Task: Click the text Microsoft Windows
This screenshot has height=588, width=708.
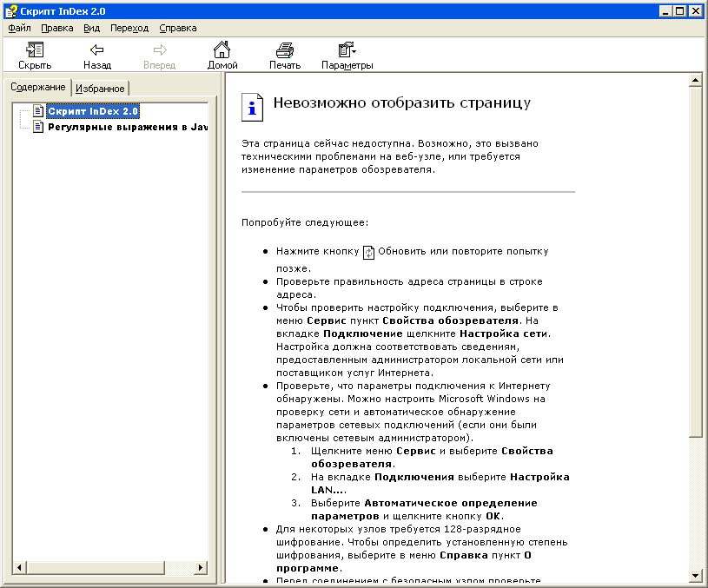Action: (x=484, y=399)
